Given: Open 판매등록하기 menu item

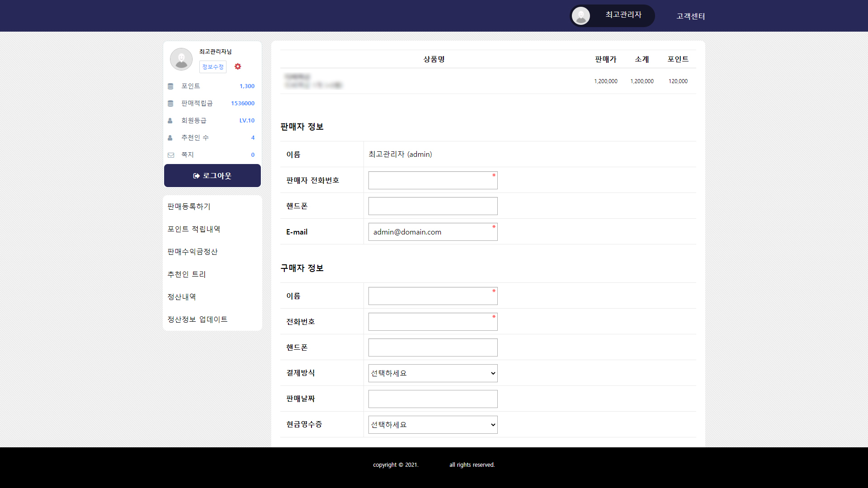Looking at the screenshot, I should [189, 206].
